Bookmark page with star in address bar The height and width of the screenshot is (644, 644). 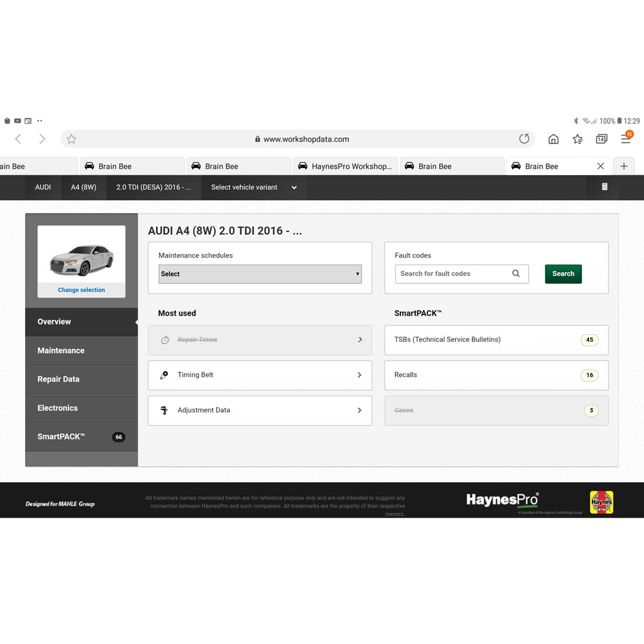point(71,139)
